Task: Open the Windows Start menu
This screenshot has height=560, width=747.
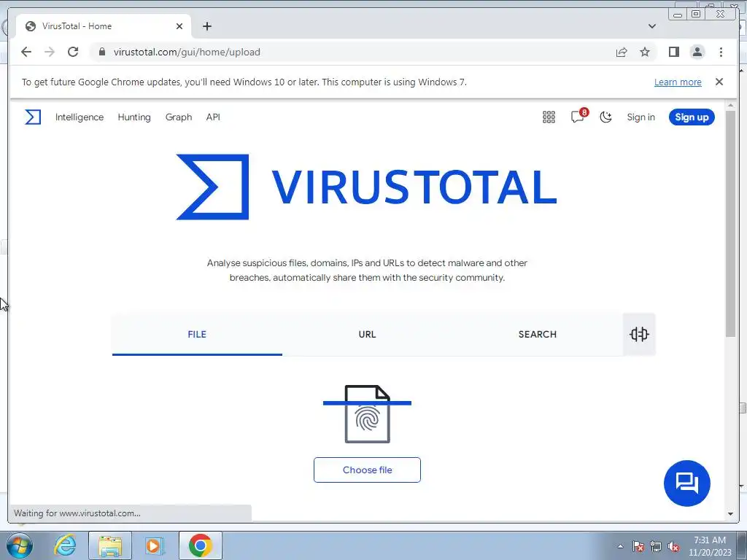Action: coord(20,545)
